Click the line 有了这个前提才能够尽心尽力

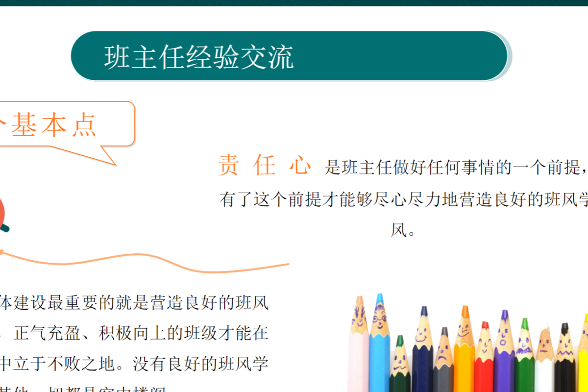coord(403,199)
